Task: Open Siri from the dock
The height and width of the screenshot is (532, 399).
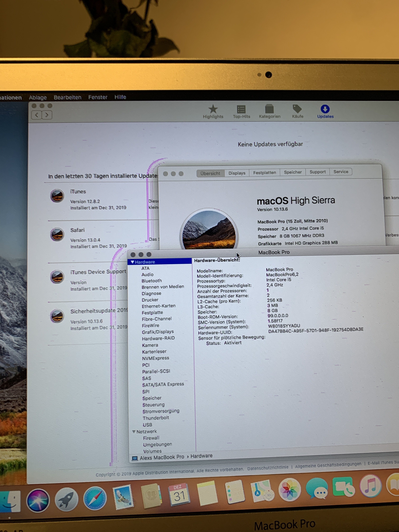Action: tap(38, 500)
